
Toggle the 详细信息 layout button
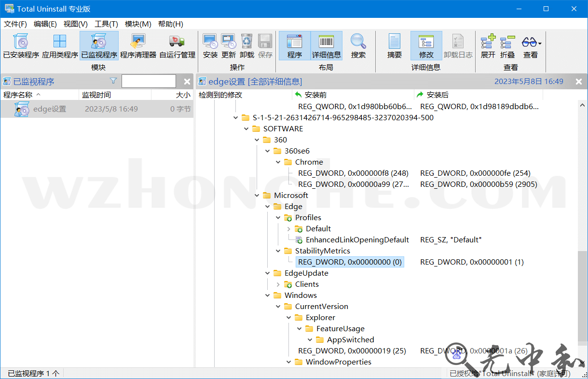(326, 45)
